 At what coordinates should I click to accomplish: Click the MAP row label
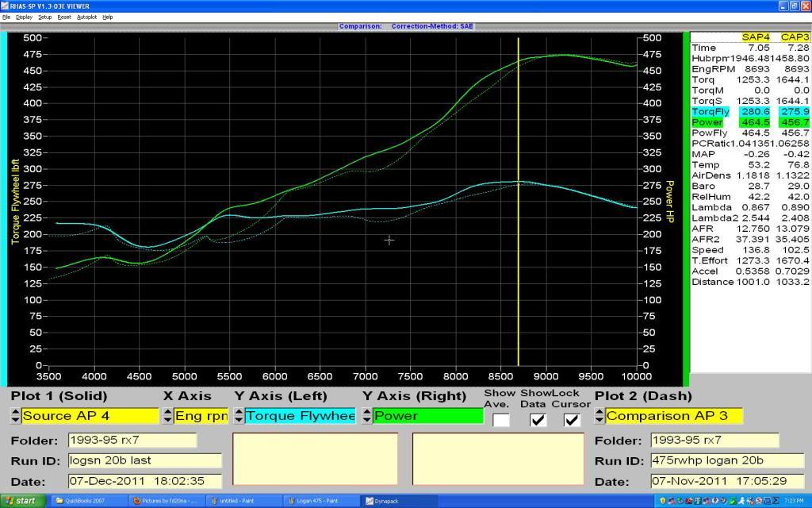click(703, 154)
